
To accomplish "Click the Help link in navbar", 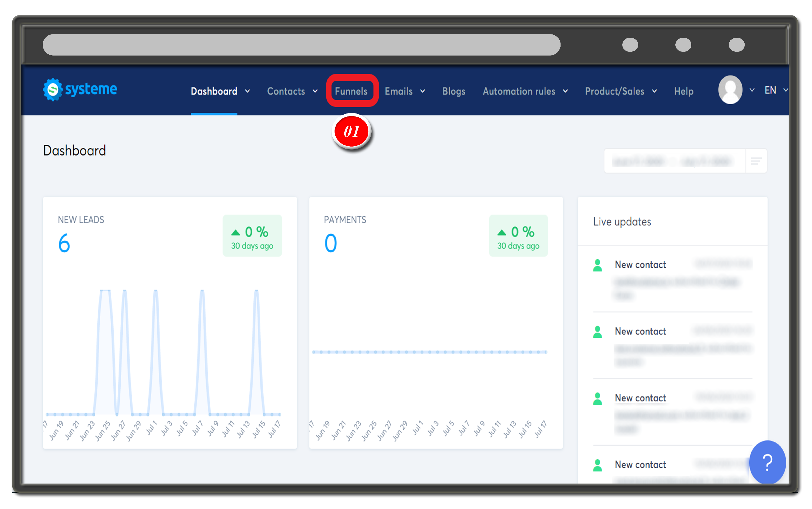I will point(683,91).
